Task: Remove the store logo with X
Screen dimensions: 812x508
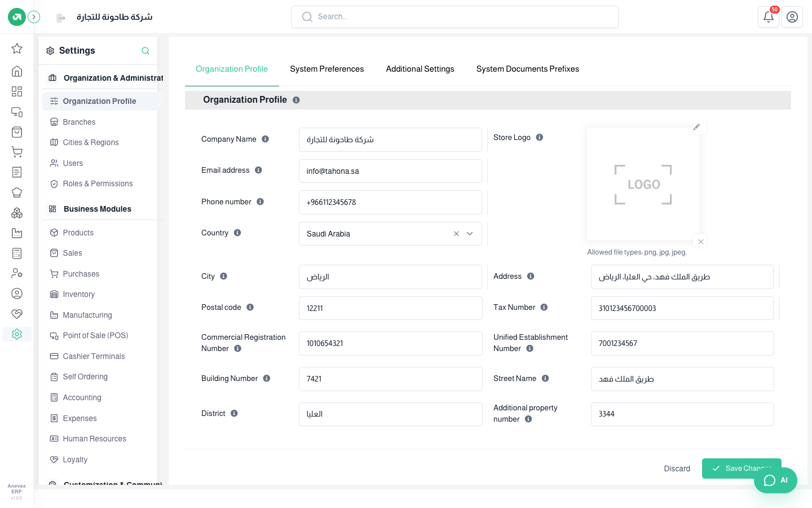Action: [x=700, y=242]
